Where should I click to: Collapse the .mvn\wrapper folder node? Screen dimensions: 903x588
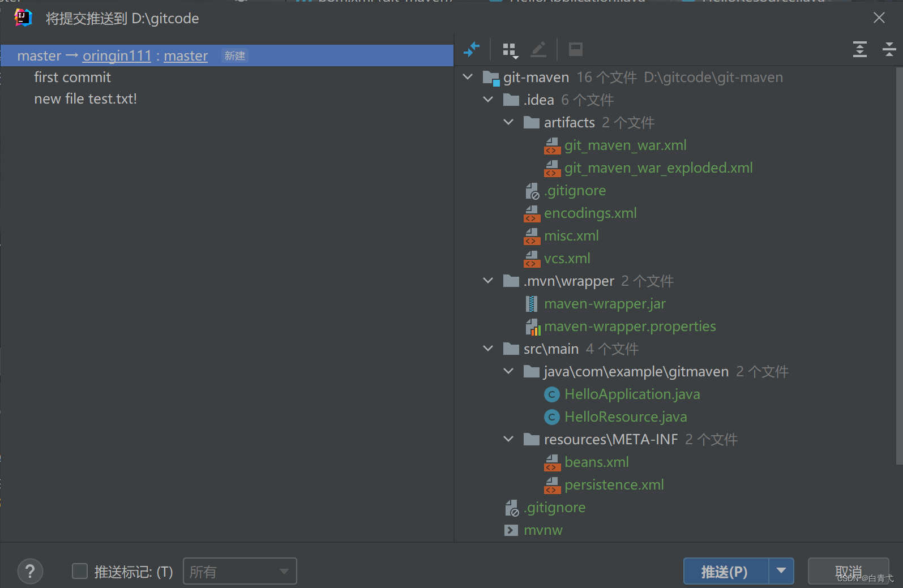point(488,281)
